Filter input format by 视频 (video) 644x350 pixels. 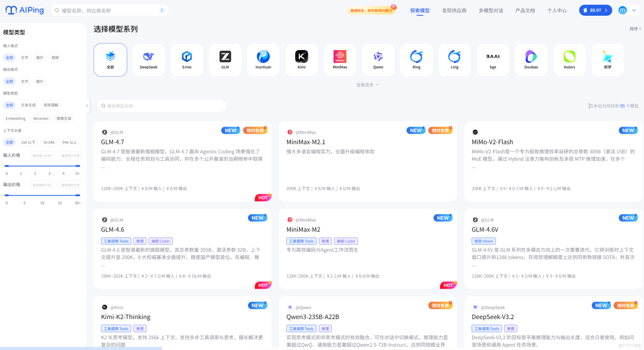[54, 57]
